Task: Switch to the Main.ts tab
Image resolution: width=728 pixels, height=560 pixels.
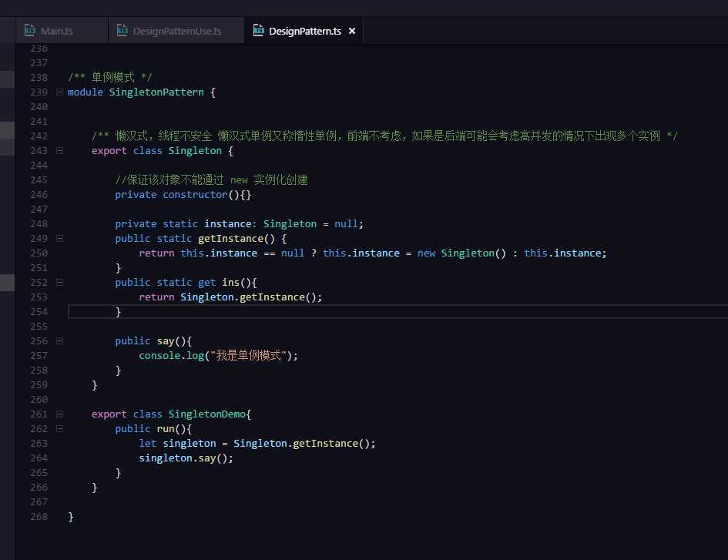Action: pos(62,31)
